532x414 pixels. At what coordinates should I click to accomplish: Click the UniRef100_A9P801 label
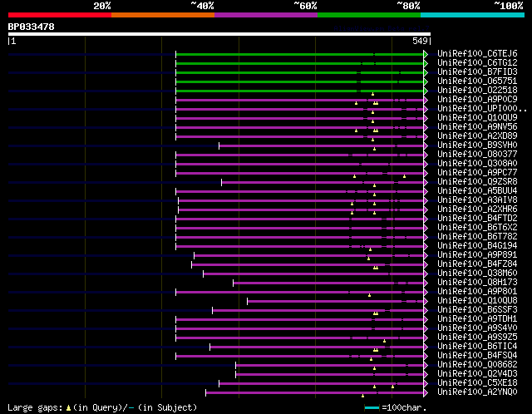point(477,292)
